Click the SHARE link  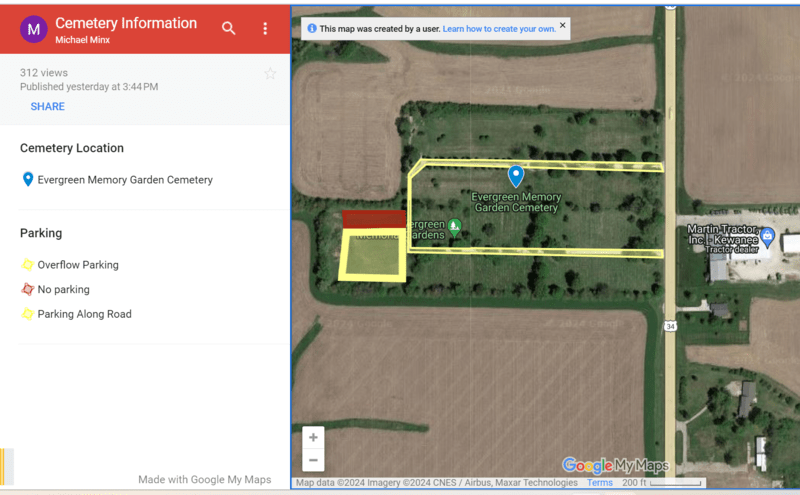[x=47, y=107]
